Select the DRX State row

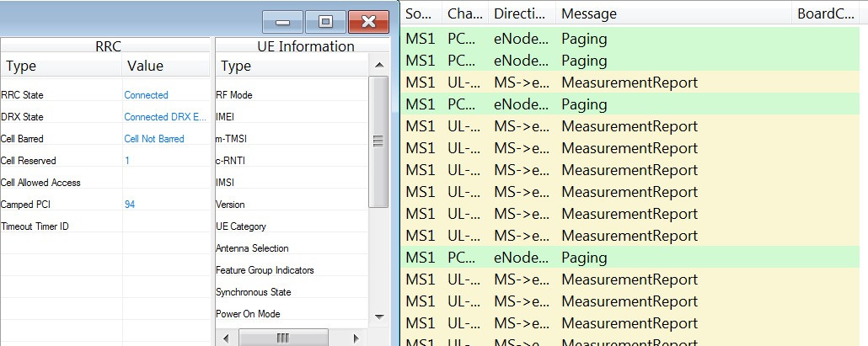click(105, 117)
